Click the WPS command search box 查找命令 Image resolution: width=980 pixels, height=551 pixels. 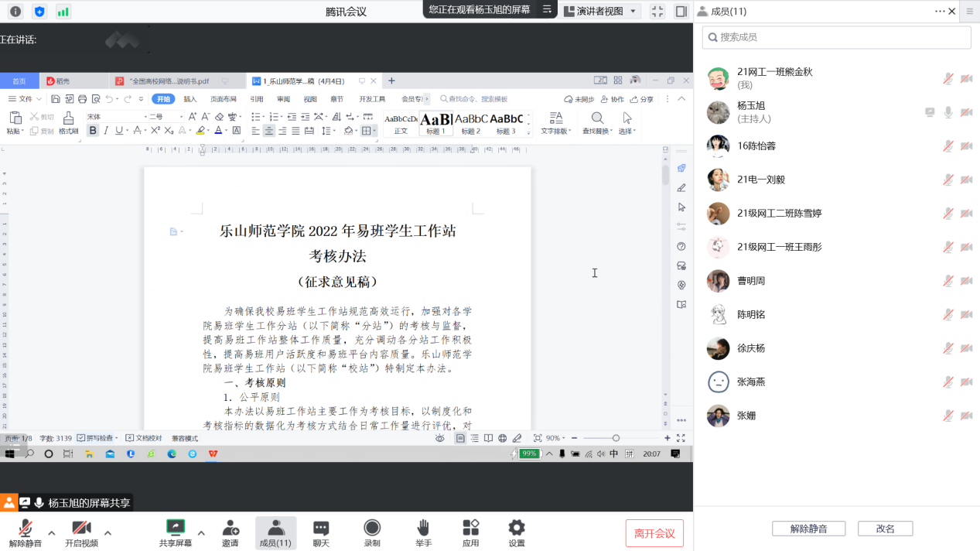(x=474, y=99)
